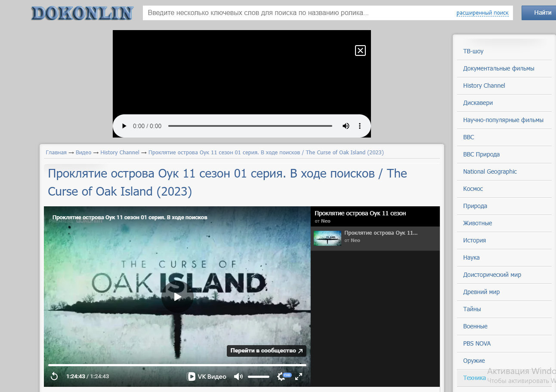The width and height of the screenshot is (556, 392).
Task: Open the Тайны category
Action: 472,309
